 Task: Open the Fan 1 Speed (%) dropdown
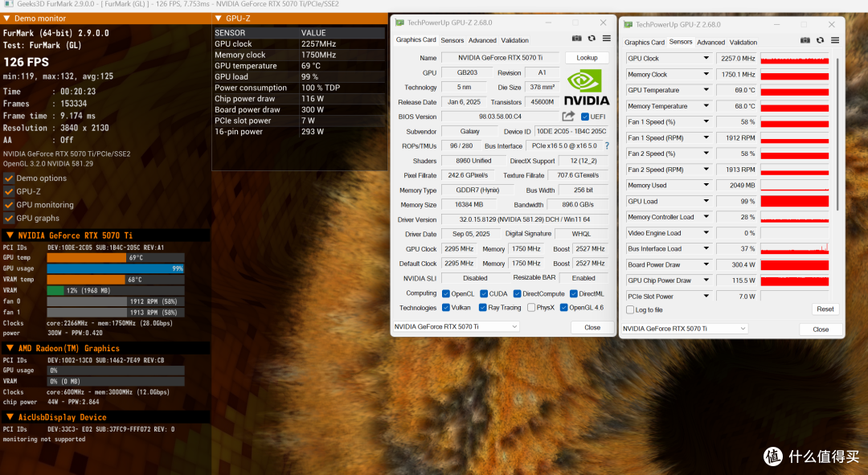coord(706,122)
